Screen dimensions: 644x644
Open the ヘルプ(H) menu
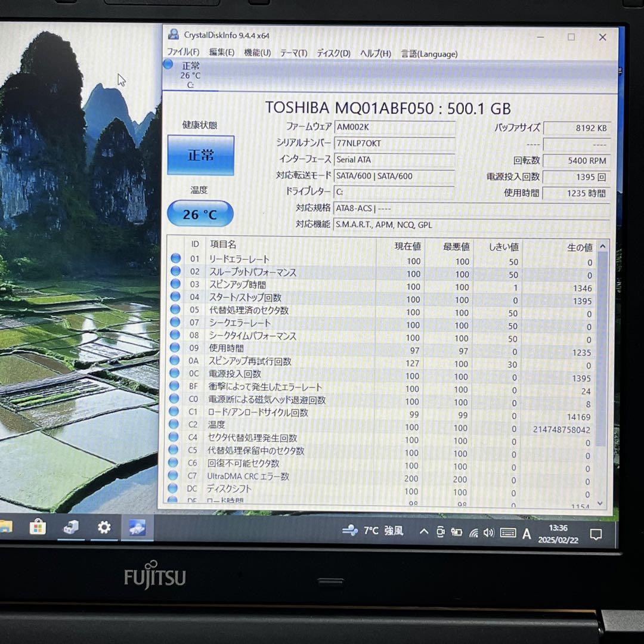[376, 54]
